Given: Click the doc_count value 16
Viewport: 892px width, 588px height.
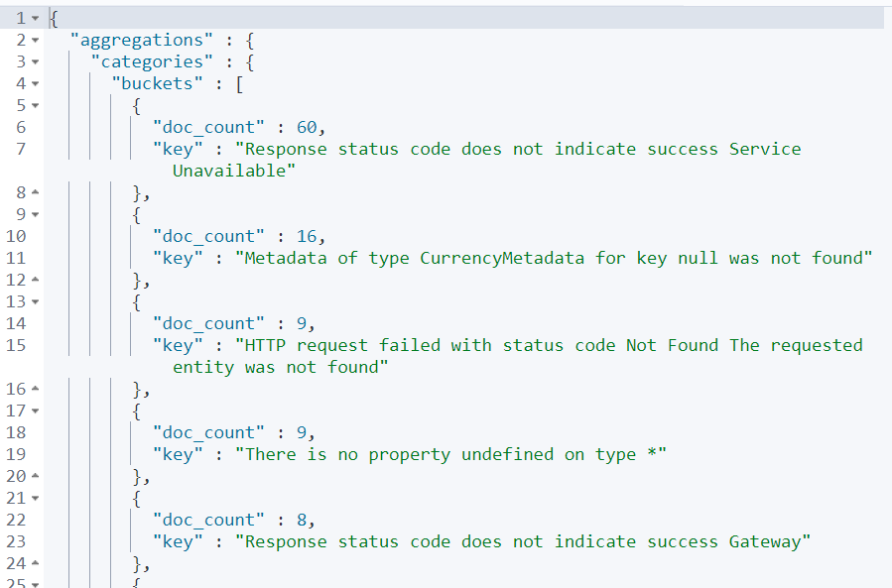Looking at the screenshot, I should click(307, 237).
